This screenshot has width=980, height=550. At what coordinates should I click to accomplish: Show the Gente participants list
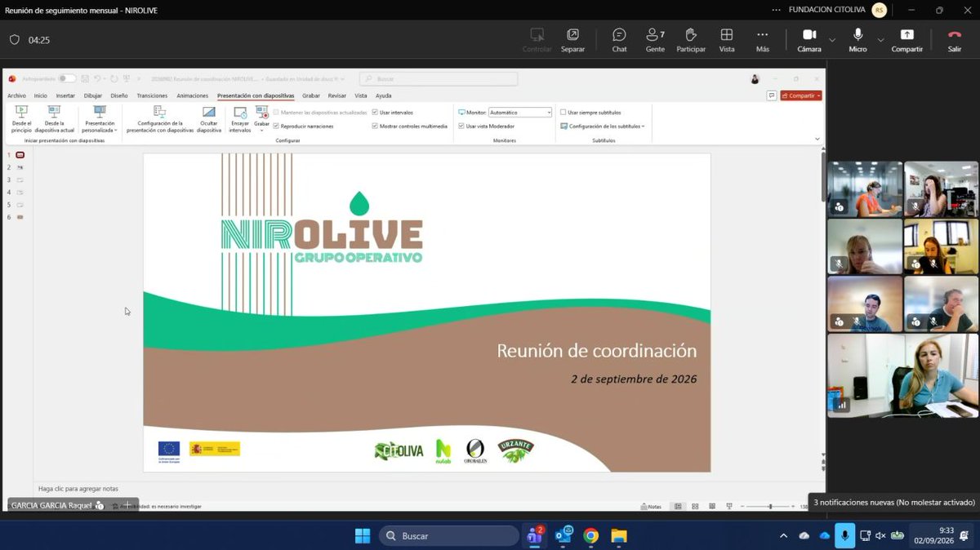point(655,40)
